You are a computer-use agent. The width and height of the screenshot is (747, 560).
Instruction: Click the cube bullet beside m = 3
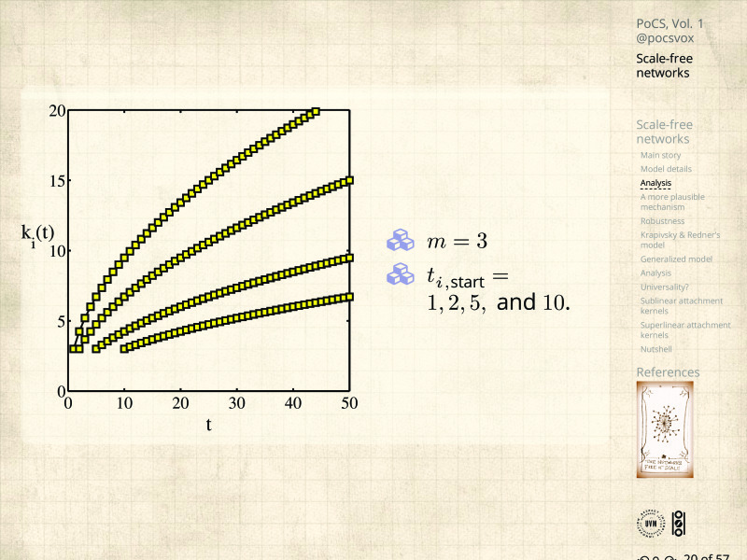point(401,241)
